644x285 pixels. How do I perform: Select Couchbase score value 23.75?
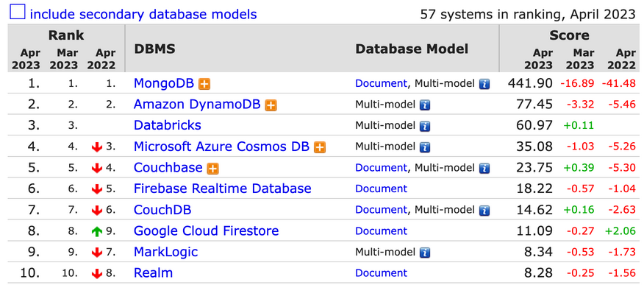(534, 167)
